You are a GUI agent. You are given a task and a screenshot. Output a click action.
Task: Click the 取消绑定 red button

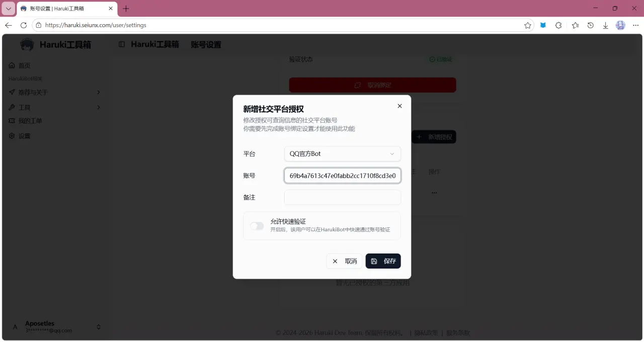pos(372,85)
